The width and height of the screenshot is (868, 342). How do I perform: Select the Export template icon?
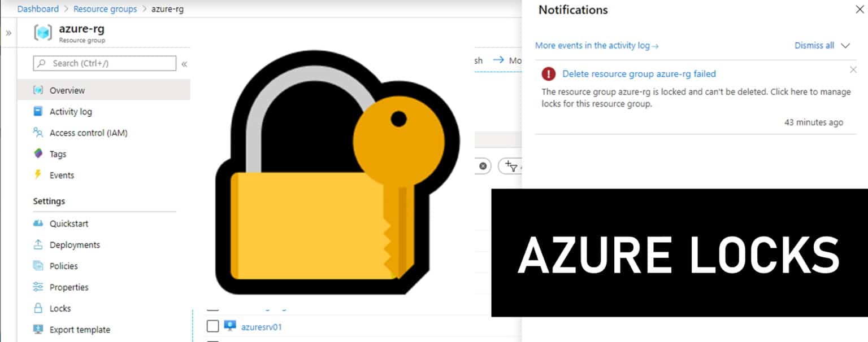coord(37,329)
